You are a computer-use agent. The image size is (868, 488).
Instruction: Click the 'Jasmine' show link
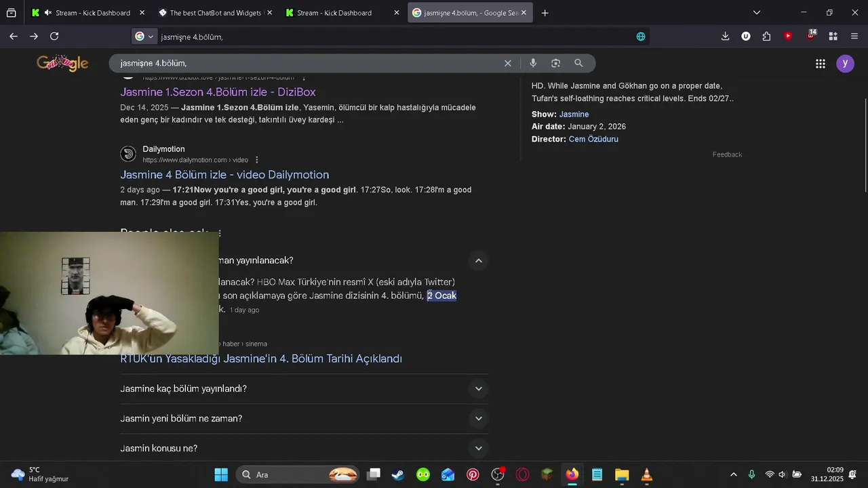(574, 115)
